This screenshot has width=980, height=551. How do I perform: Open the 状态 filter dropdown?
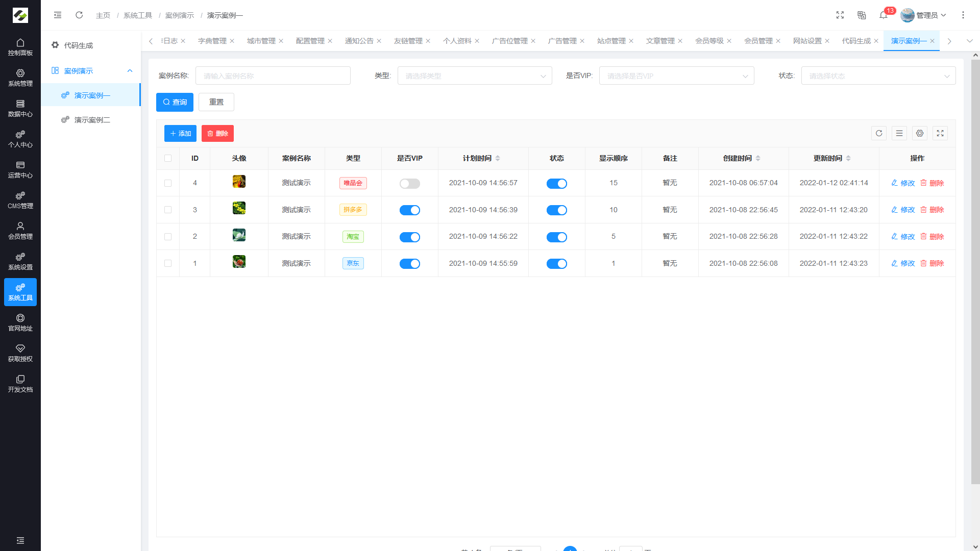[878, 76]
